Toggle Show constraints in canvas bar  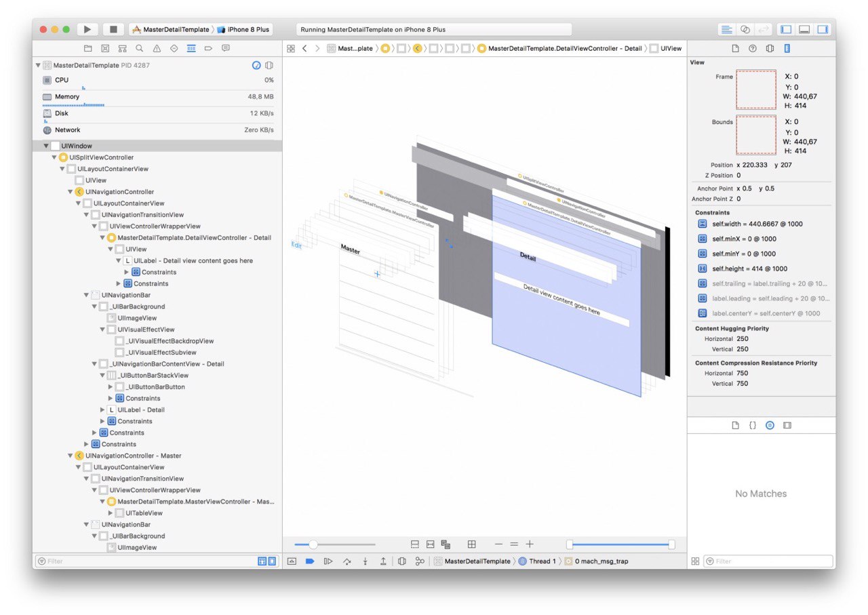click(x=430, y=544)
